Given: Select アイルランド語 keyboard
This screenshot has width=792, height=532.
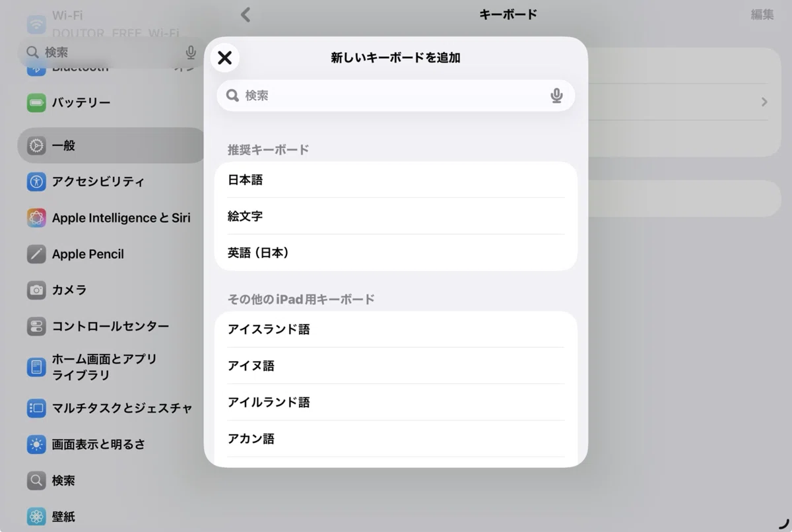Looking at the screenshot, I should pos(396,402).
